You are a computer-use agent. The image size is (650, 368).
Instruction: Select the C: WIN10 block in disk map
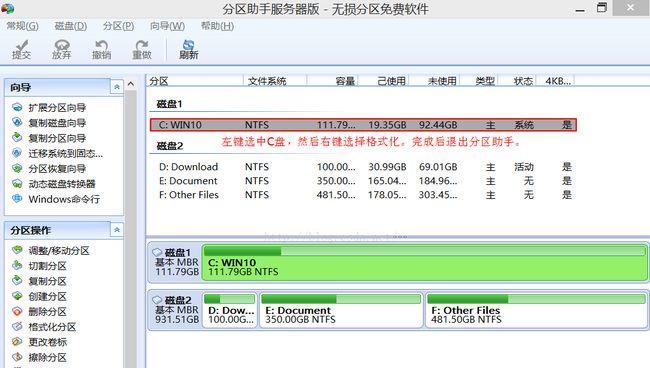424,263
